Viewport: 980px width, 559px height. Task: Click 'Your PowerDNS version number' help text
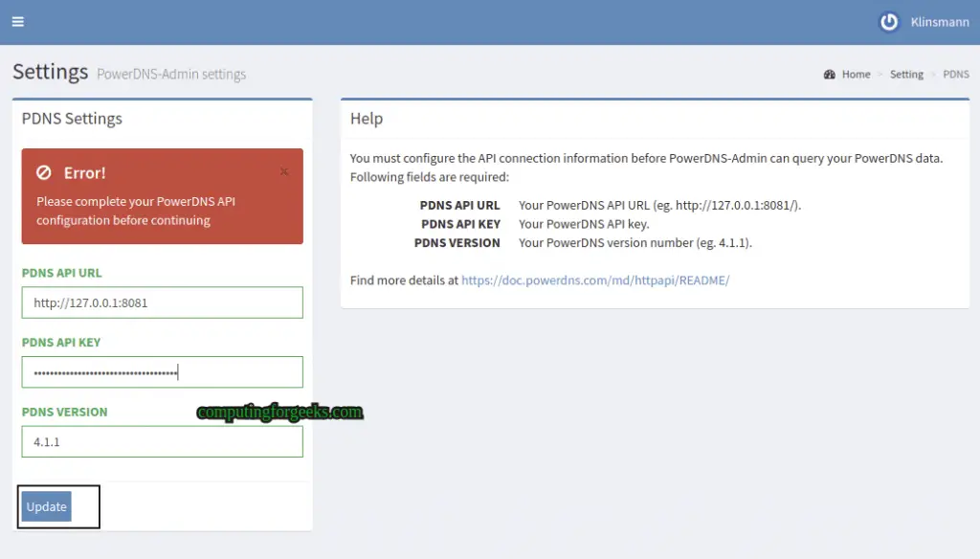635,242
